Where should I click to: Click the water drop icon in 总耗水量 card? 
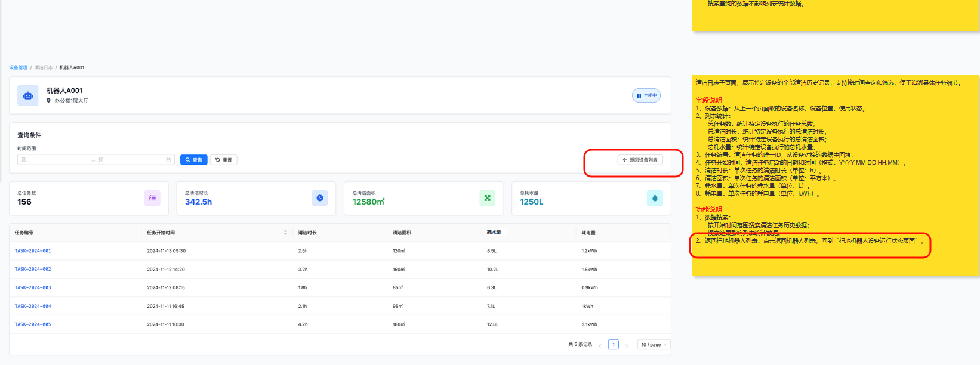tap(655, 198)
